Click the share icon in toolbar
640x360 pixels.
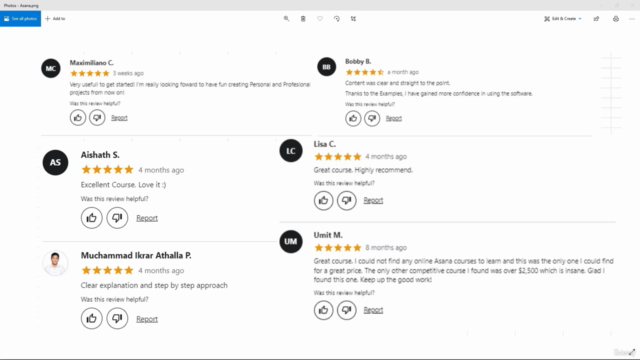(x=596, y=19)
